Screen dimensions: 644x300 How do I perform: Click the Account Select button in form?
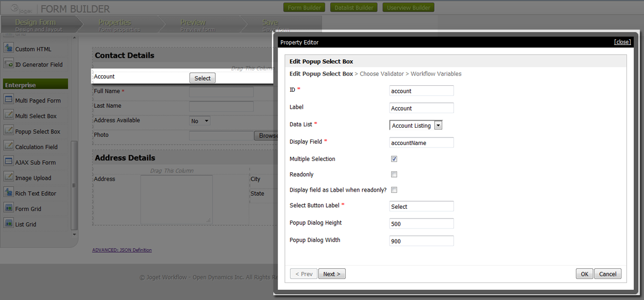tap(202, 78)
